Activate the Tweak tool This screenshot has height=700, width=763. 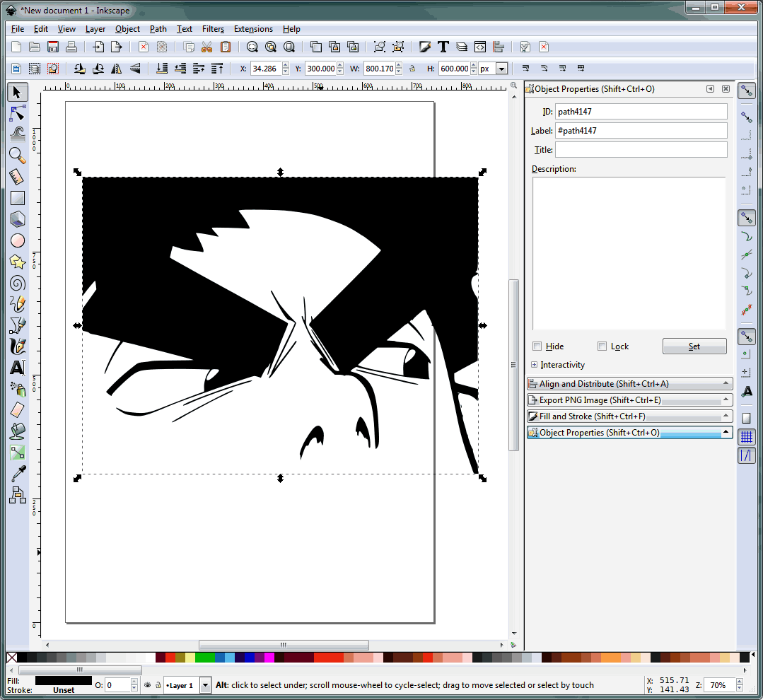[x=18, y=134]
